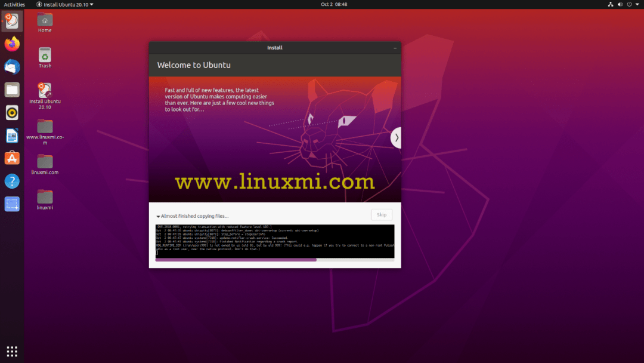Open the Help icon in dock
The image size is (644, 363).
12,181
